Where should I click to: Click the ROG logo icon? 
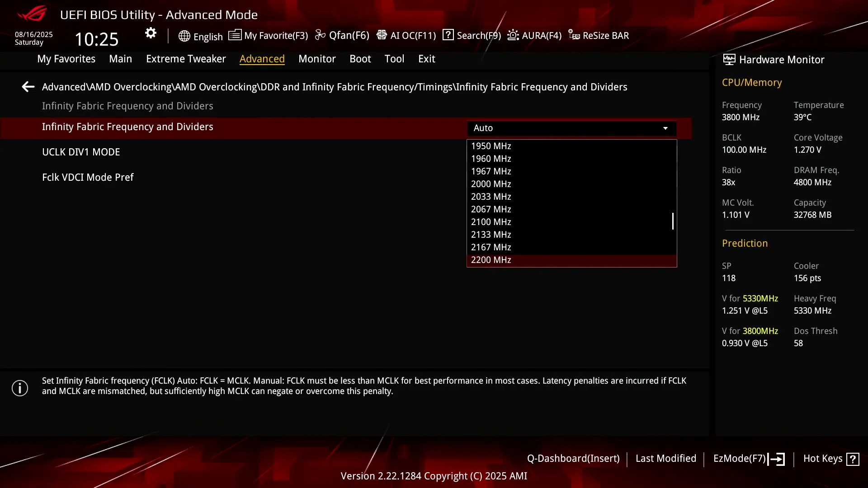[32, 14]
